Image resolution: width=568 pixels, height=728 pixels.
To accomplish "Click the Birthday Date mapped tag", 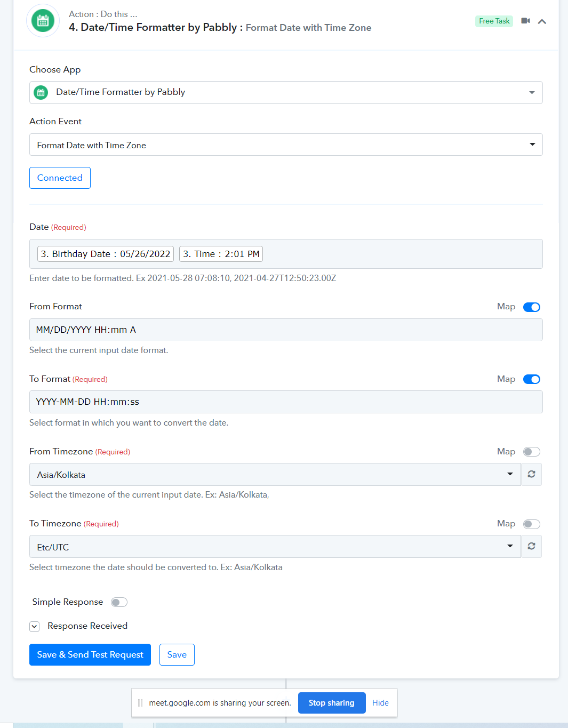I will point(106,254).
